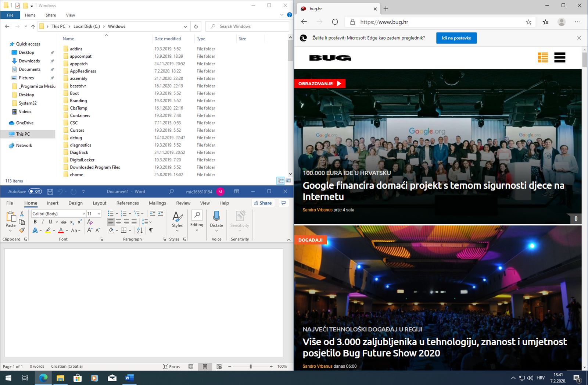
Task: Open the Insert tab in Word
Action: pos(53,203)
